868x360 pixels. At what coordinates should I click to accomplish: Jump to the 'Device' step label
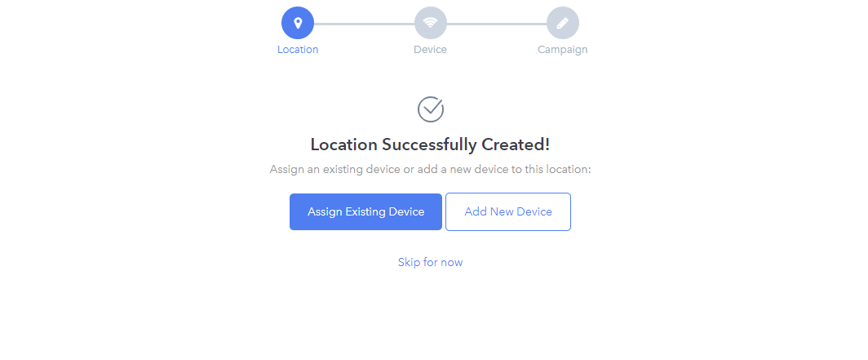tap(430, 49)
